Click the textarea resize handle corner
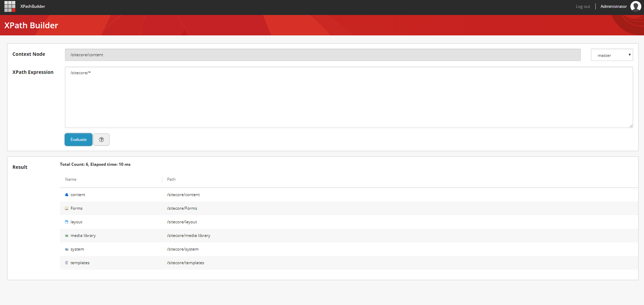 [631, 126]
